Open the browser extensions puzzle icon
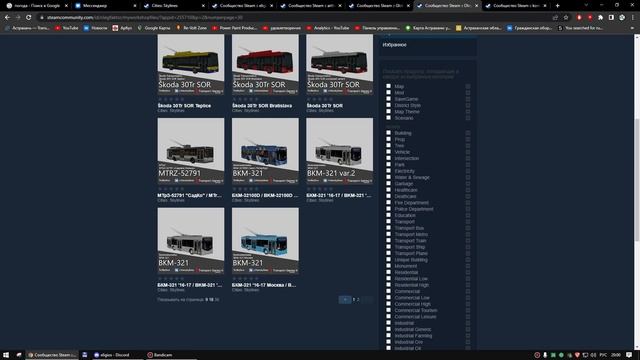This screenshot has height=360, width=640. 600,18
